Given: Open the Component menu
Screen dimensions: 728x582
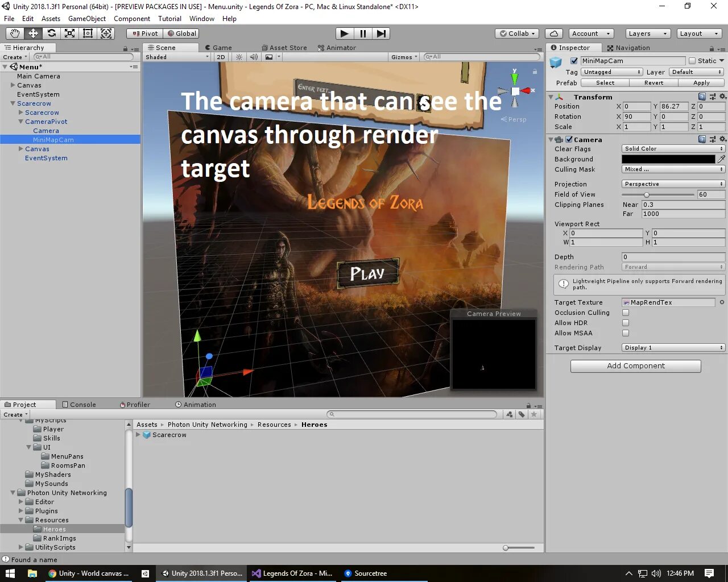Looking at the screenshot, I should [x=132, y=19].
